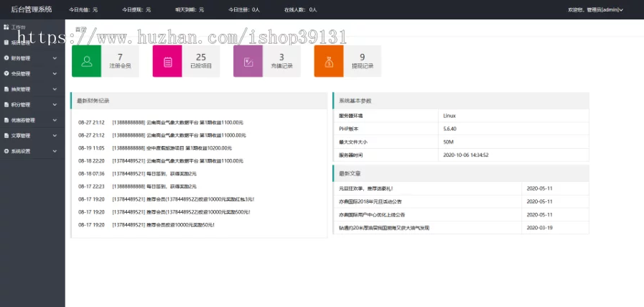644x307 pixels.
Task: Click the 会员管理 sidebar icon
Action: pos(6,73)
